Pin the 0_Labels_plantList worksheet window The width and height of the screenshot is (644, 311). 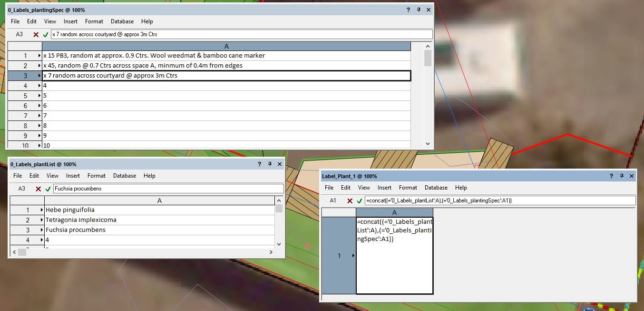pos(270,164)
